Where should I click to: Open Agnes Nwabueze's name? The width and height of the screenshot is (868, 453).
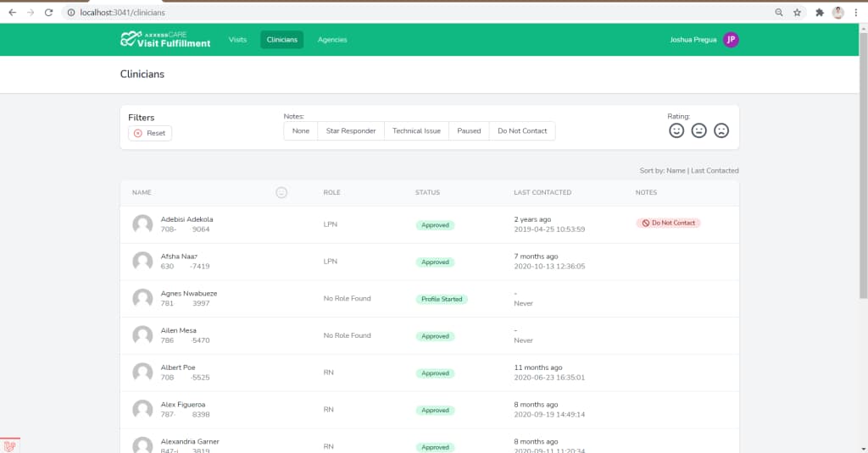coord(189,294)
